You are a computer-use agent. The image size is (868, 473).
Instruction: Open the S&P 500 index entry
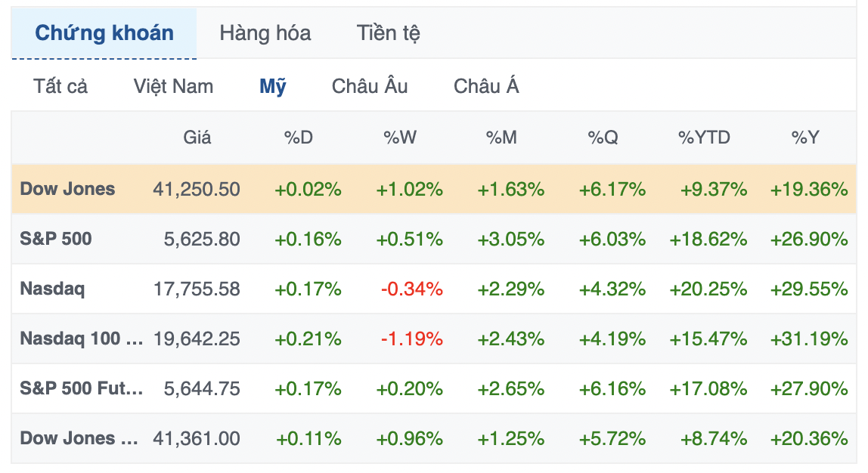(x=56, y=239)
